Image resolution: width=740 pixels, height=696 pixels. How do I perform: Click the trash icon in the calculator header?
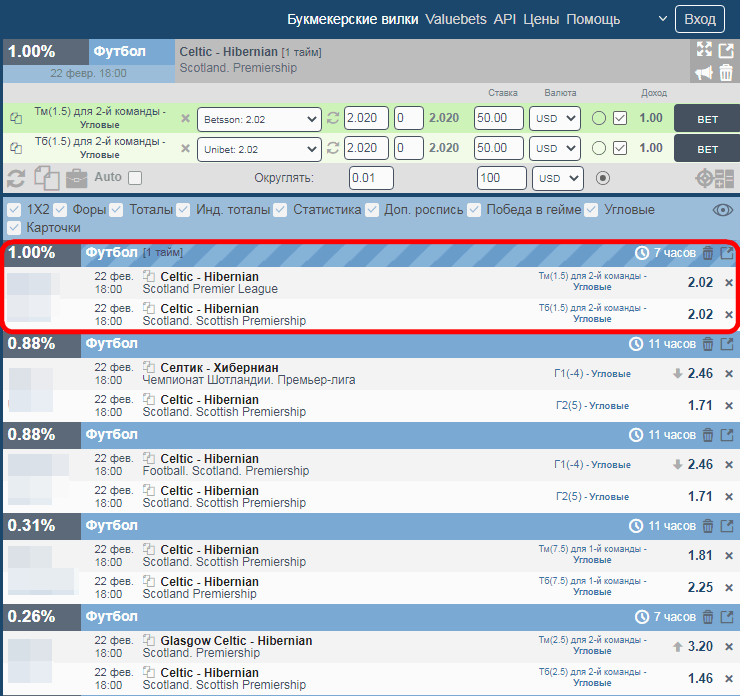click(x=726, y=73)
